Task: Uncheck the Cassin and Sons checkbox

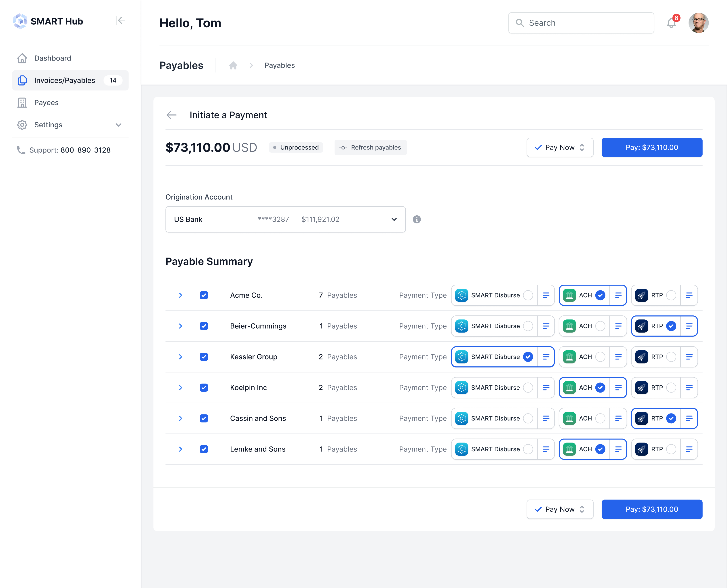Action: [x=204, y=418]
